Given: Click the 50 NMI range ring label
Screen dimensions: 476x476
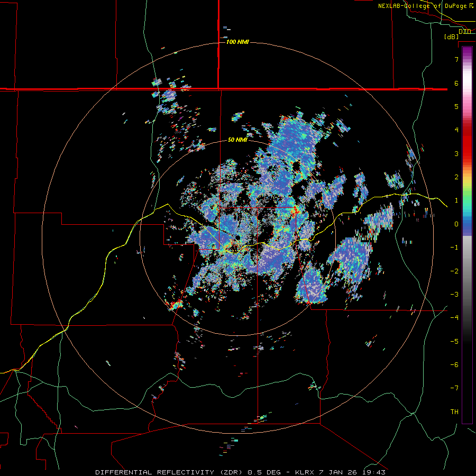Looking at the screenshot, I should pyautogui.click(x=237, y=140).
